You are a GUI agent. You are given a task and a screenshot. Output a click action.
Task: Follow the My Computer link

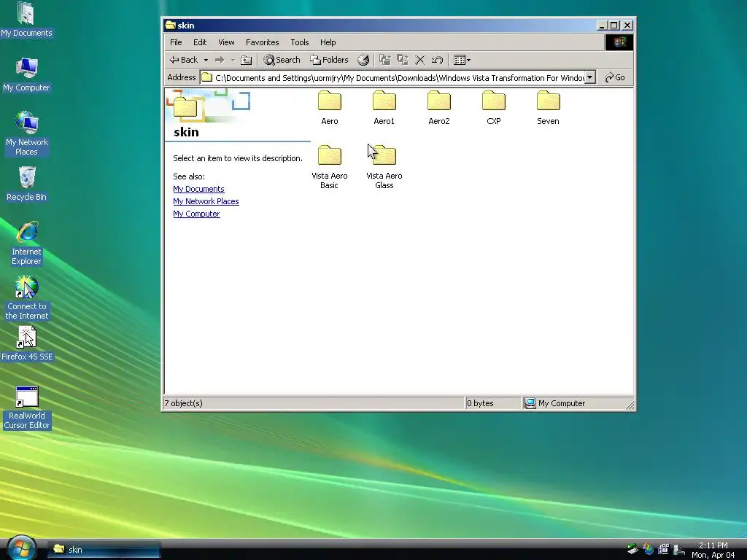pyautogui.click(x=196, y=214)
